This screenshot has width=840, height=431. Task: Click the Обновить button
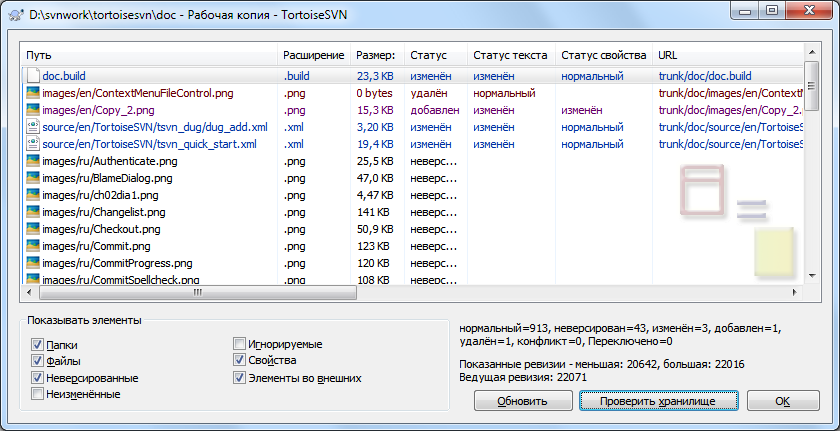[x=522, y=401]
